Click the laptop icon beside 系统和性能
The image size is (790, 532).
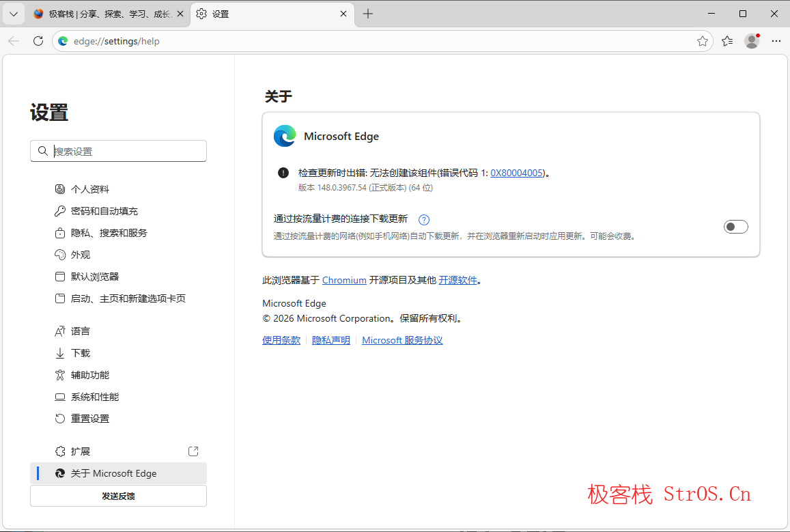(x=60, y=397)
